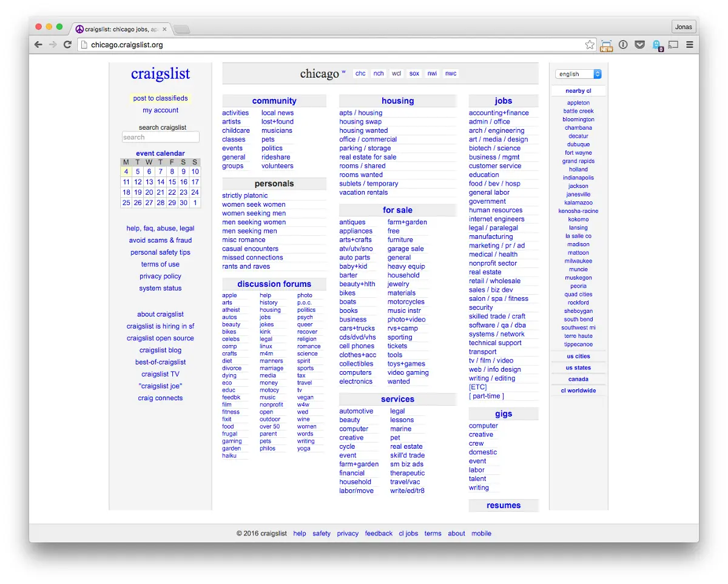Open the event calendar heading link
The height and width of the screenshot is (584, 728).
160,153
